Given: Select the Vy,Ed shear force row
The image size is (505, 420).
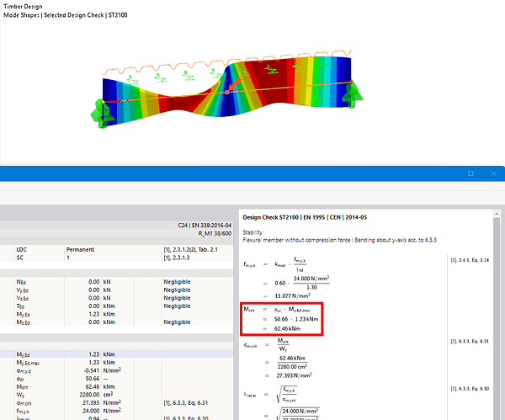Looking at the screenshot, I should 84,290.
